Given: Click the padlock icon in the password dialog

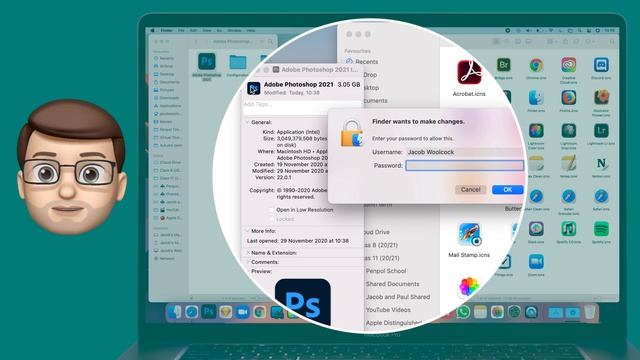Looking at the screenshot, I should click(351, 133).
